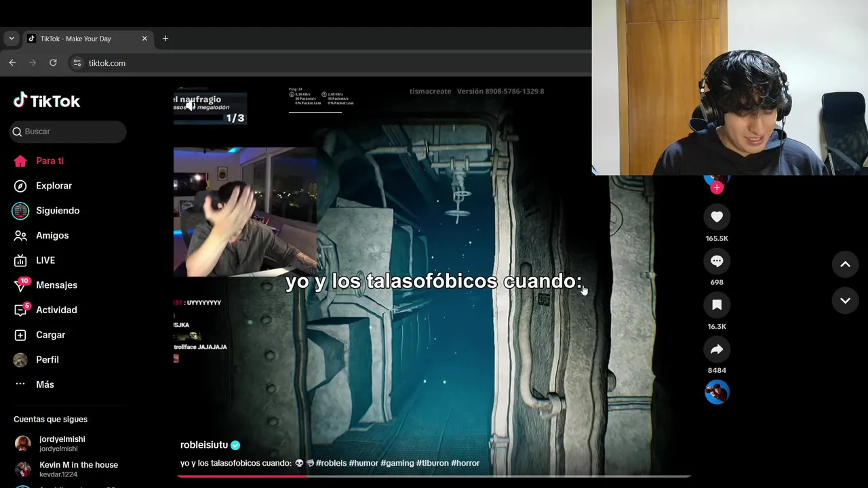Click the Actividad icon with badge 5

pyautogui.click(x=22, y=310)
